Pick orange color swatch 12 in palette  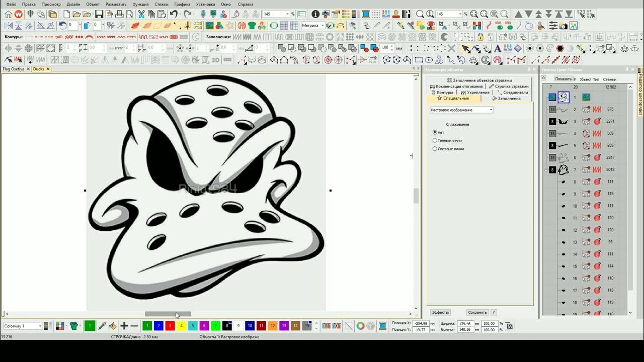click(272, 326)
